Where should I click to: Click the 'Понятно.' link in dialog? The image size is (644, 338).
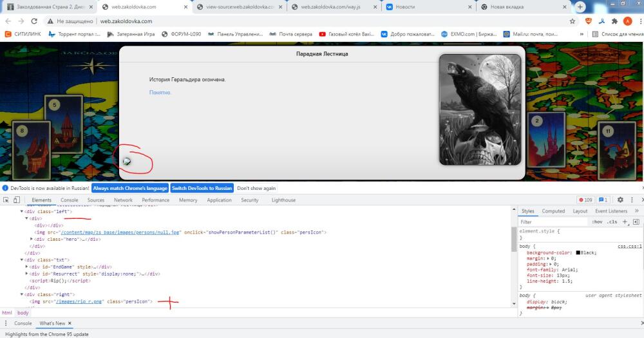click(x=160, y=93)
